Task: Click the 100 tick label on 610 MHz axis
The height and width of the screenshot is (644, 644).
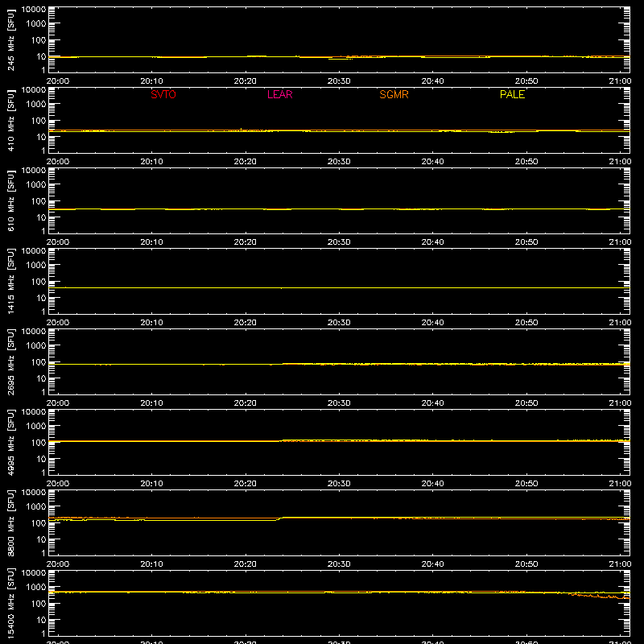Action: [x=39, y=201]
